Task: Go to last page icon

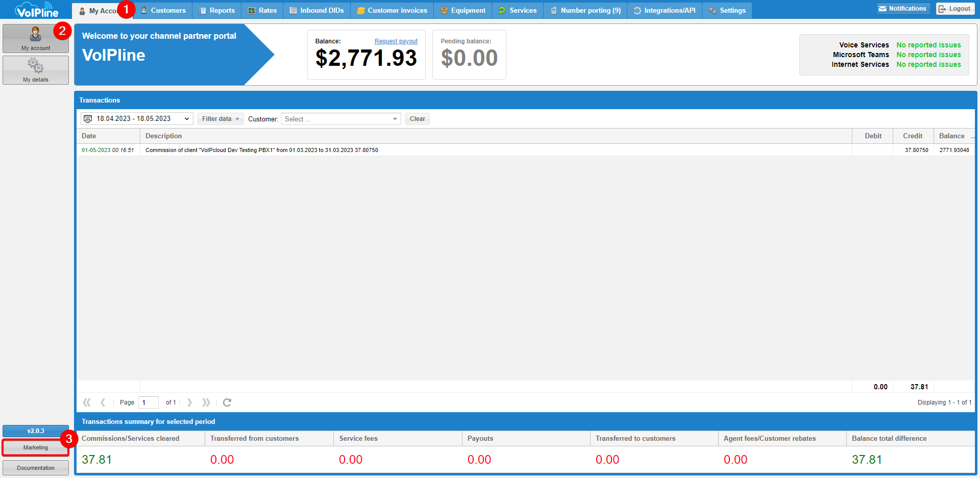Action: pos(206,402)
